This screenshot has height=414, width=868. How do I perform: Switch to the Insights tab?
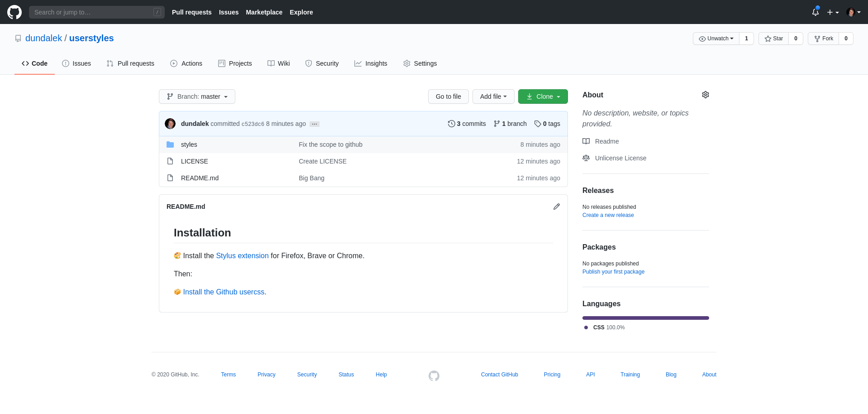(x=371, y=63)
